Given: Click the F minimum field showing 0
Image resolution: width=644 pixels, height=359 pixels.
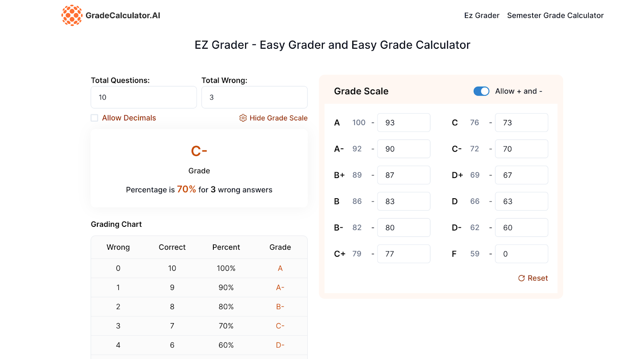Looking at the screenshot, I should click(x=522, y=254).
